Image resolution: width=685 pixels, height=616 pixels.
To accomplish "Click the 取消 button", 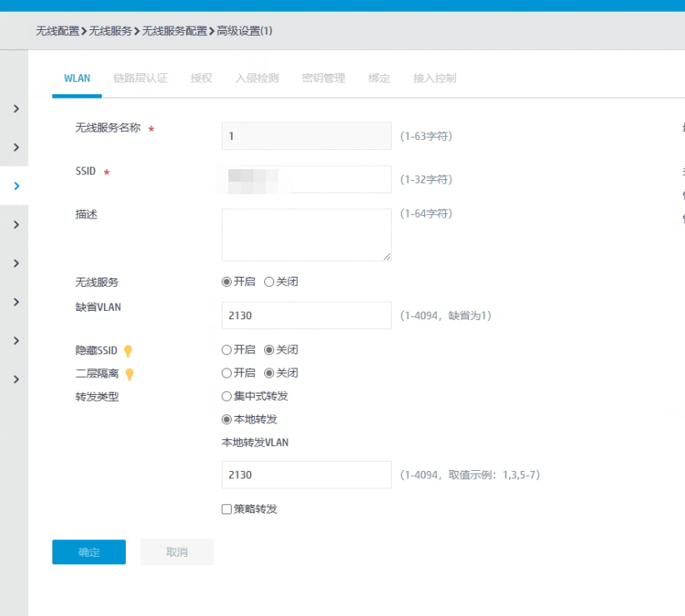I will tap(177, 552).
